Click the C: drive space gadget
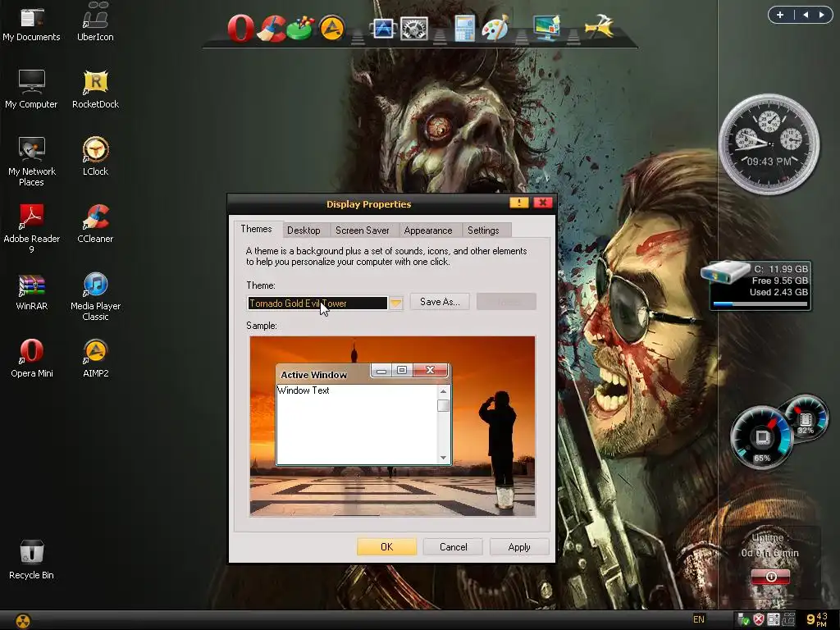This screenshot has height=630, width=840. (x=757, y=285)
